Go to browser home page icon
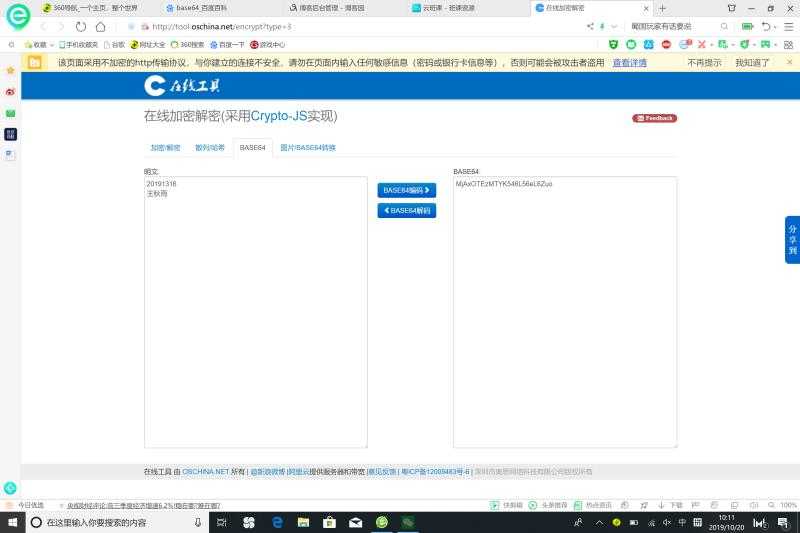800x533 pixels. click(x=101, y=27)
